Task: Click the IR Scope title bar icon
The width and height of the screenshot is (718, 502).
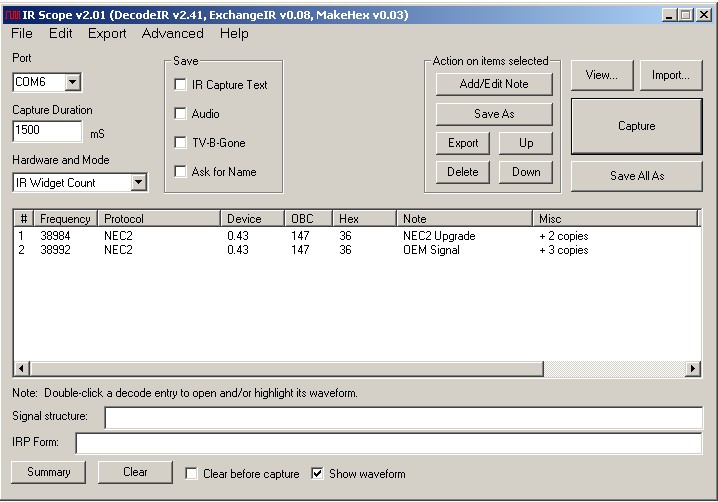Action: tap(12, 15)
